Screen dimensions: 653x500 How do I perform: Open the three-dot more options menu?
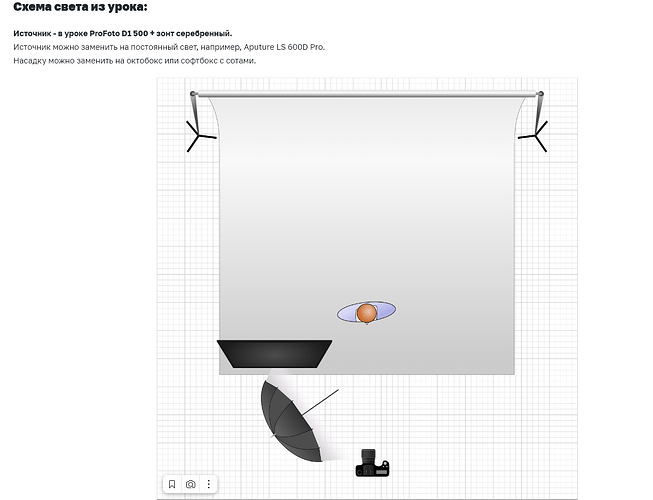pos(208,484)
